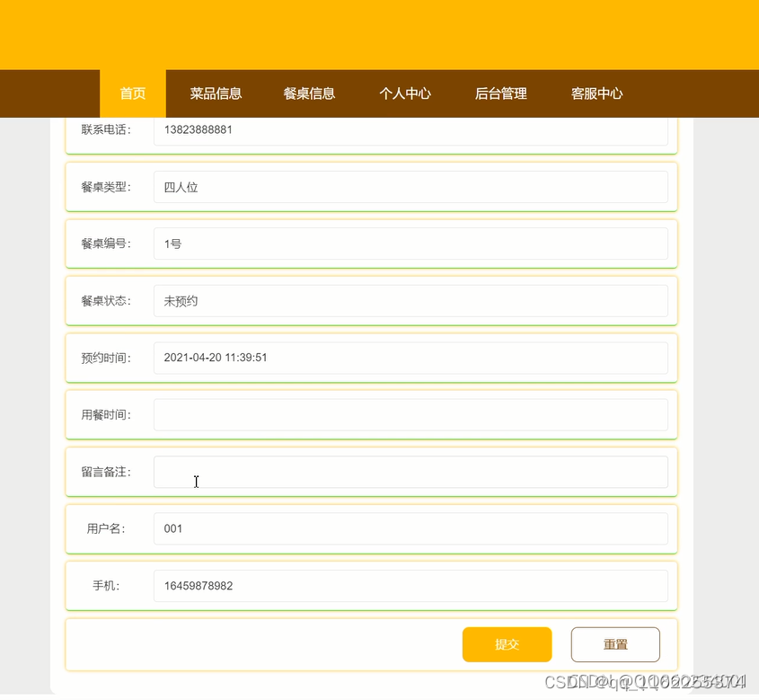Open 餐桌信息 in navigation bar
Viewport: 759px width, 700px height.
click(309, 93)
